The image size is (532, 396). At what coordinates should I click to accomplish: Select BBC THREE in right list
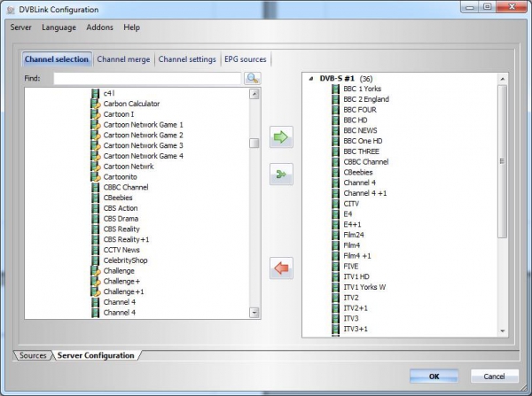click(x=362, y=151)
